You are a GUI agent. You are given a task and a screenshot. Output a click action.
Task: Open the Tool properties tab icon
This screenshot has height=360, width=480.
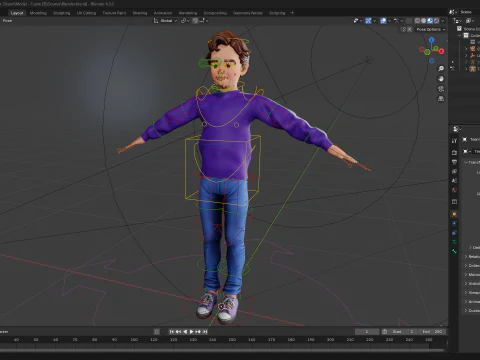454,141
